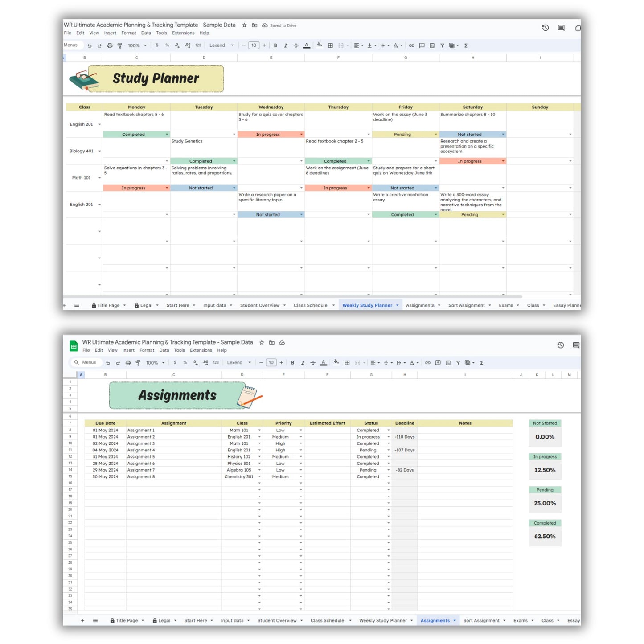Create a filter in the Study Planner window

click(x=442, y=45)
